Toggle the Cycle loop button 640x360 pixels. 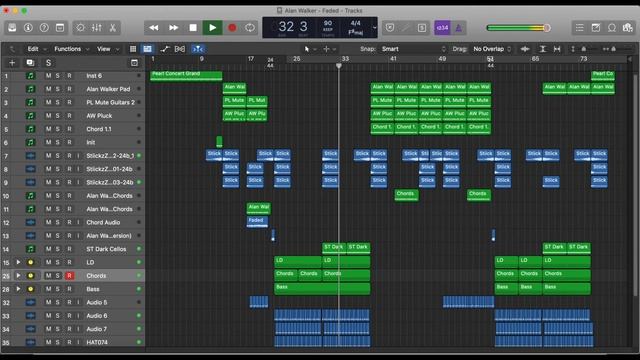point(250,28)
